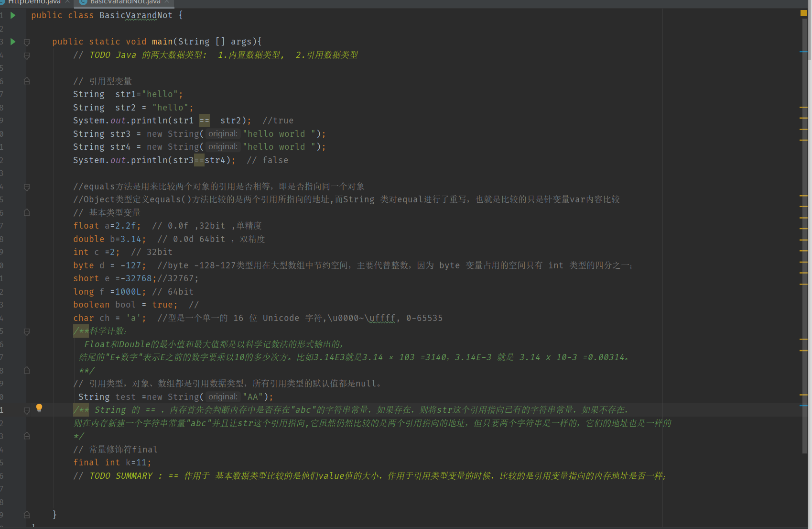Click the "hello world " string on the str4 line

(x=279, y=147)
